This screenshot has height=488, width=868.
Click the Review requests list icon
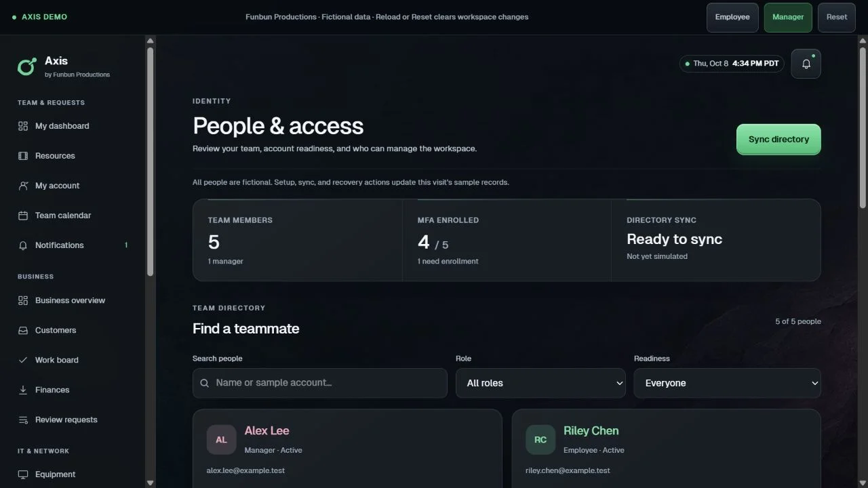(23, 420)
